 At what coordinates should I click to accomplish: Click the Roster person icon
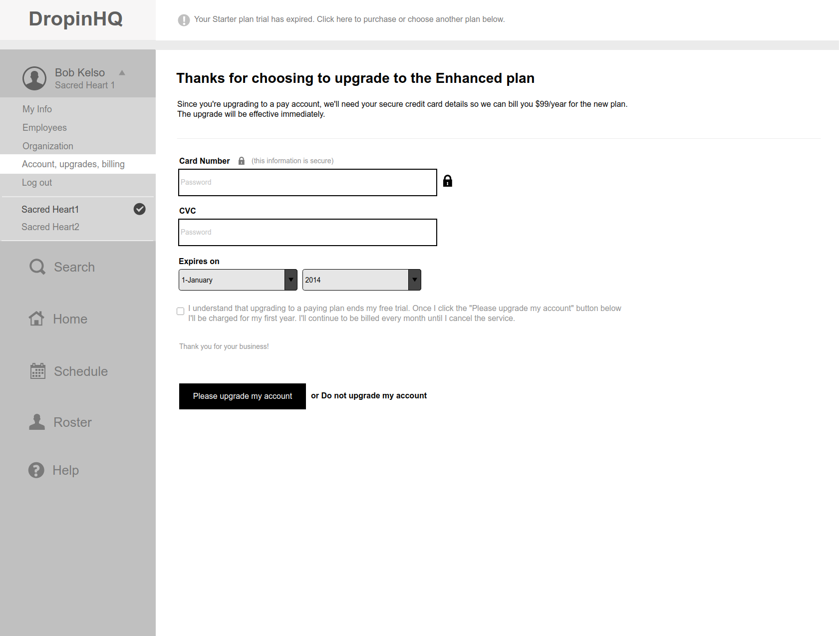tap(37, 422)
